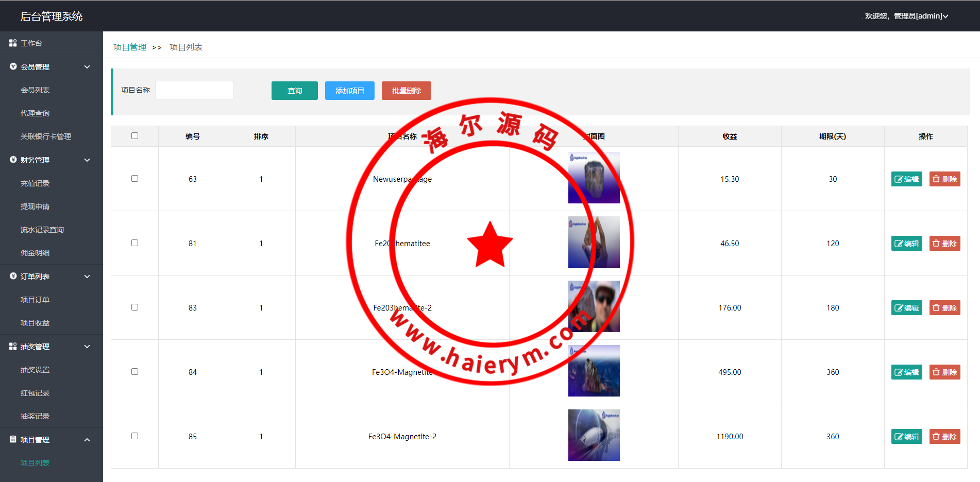Collapse the 订单列表 menu chevron
980x482 pixels.
click(x=87, y=277)
